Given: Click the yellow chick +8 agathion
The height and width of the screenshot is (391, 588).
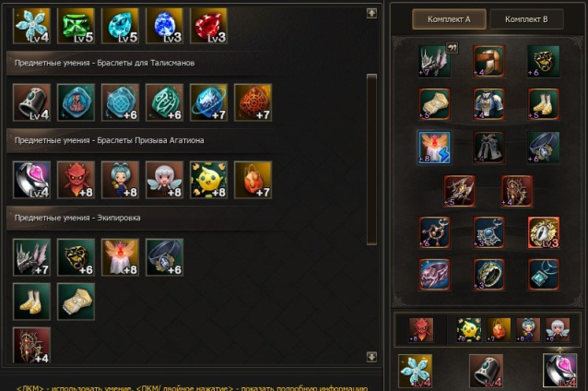Looking at the screenshot, I should pyautogui.click(x=208, y=180).
